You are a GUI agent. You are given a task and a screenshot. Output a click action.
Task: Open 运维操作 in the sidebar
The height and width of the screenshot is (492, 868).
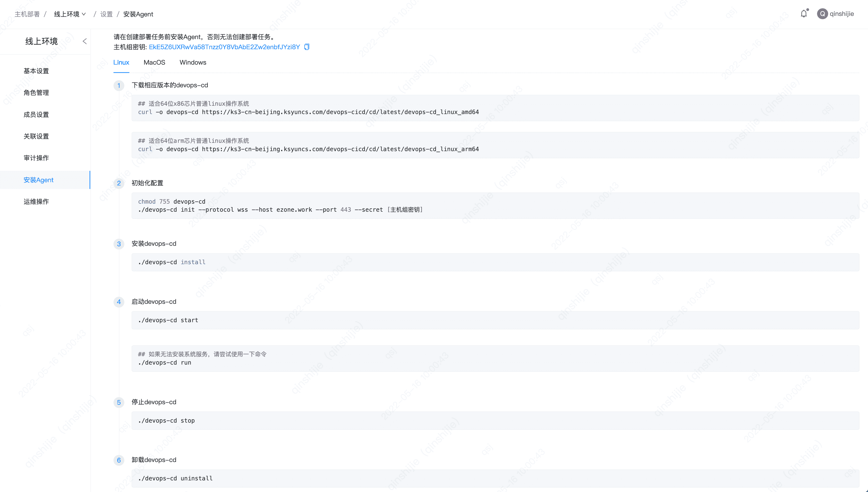[x=36, y=202]
